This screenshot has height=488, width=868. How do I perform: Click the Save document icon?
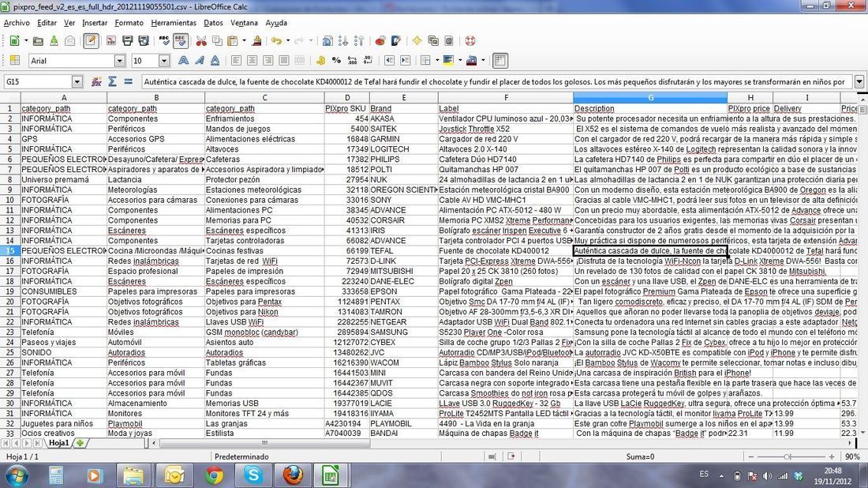coord(54,40)
